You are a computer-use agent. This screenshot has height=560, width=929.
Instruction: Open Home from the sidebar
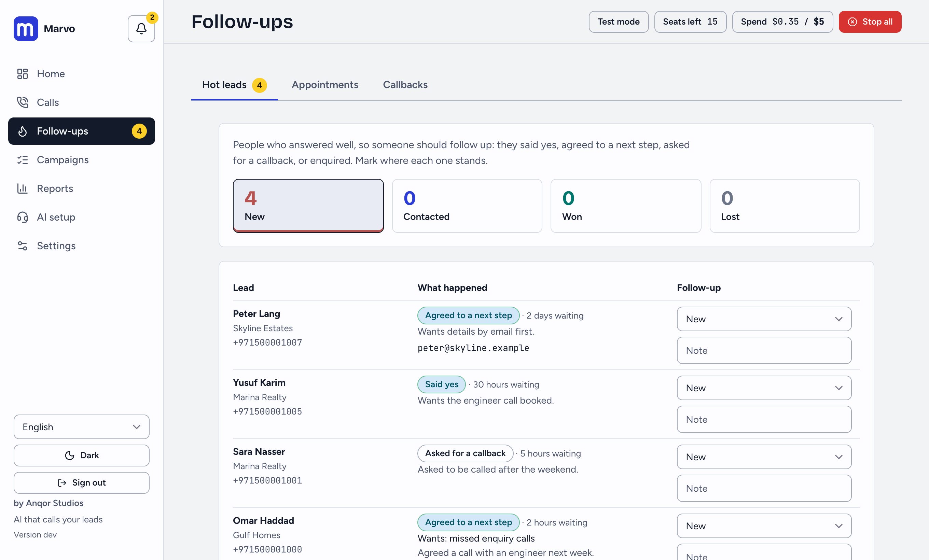pyautogui.click(x=81, y=74)
